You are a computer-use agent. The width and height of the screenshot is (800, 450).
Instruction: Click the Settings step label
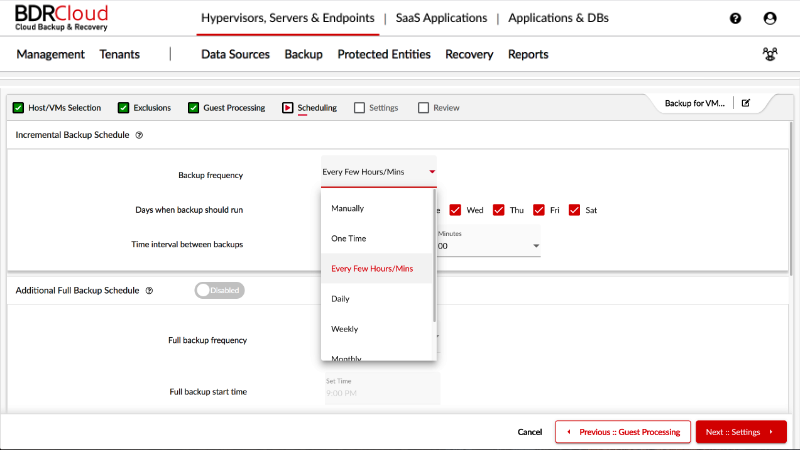384,108
